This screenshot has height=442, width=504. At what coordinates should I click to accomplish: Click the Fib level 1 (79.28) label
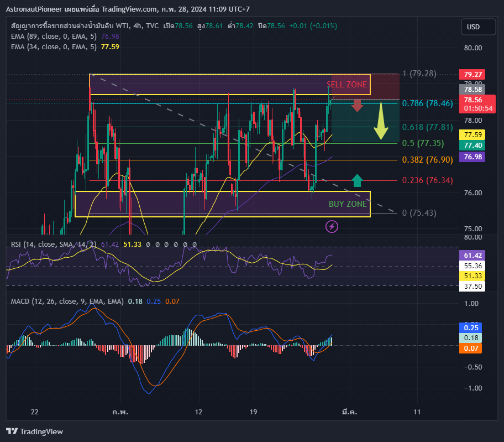(x=419, y=74)
